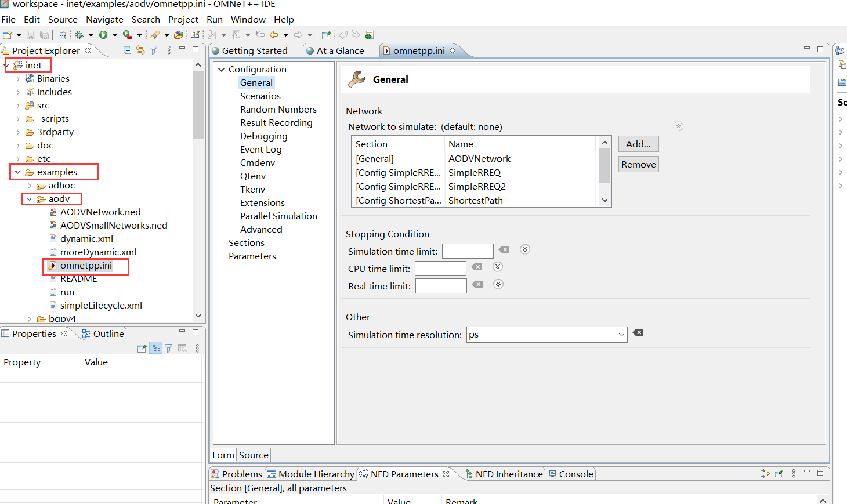This screenshot has width=847, height=504.
Task: Toggle Link with Editor in Project Explorer
Action: point(140,50)
